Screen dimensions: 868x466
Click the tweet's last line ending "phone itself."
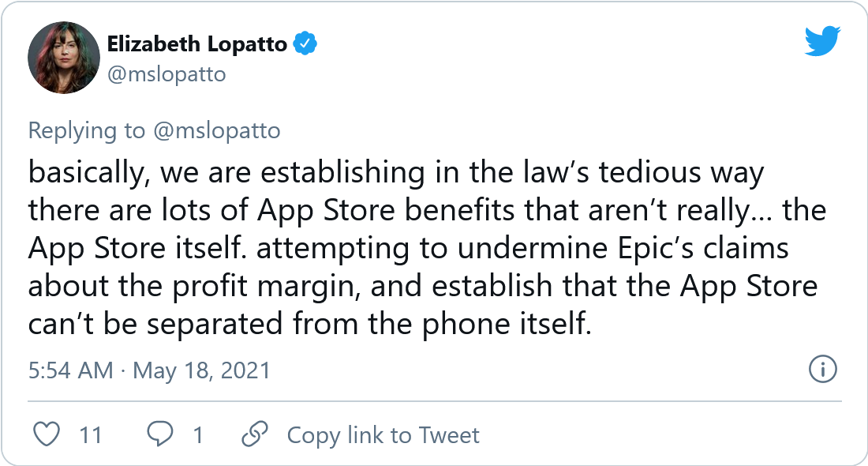[x=309, y=322]
